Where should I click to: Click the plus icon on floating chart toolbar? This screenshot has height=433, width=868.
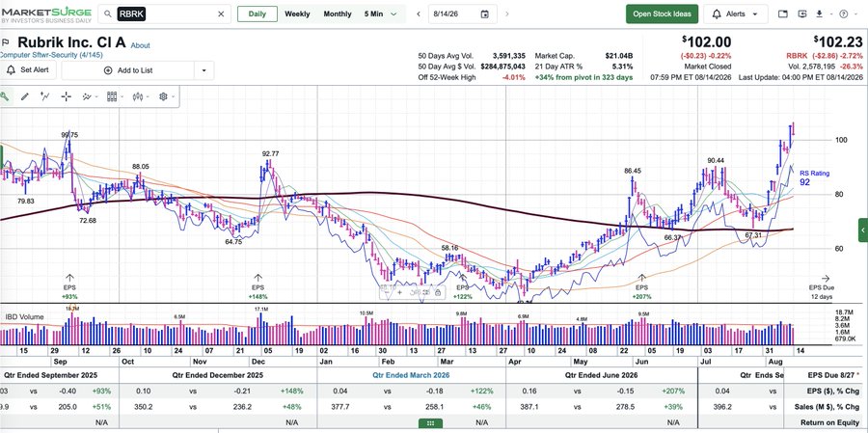pos(399,292)
